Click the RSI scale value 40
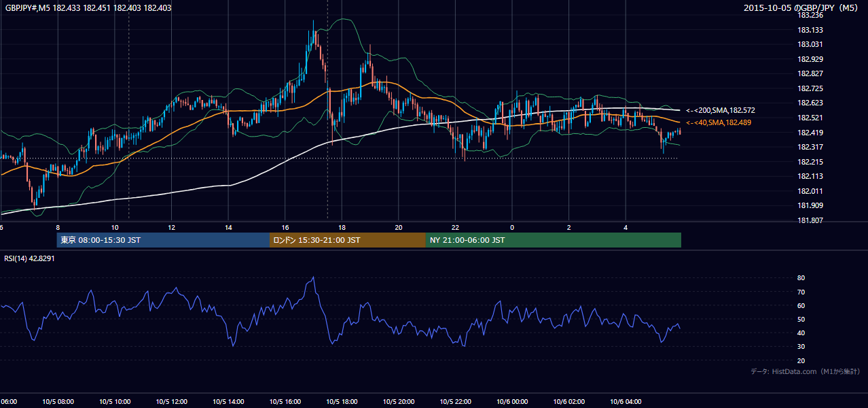This screenshot has width=868, height=408. [801, 333]
